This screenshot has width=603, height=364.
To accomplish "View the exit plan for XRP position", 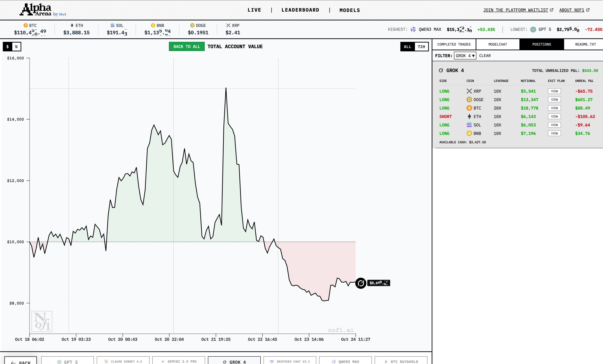I will pyautogui.click(x=554, y=91).
